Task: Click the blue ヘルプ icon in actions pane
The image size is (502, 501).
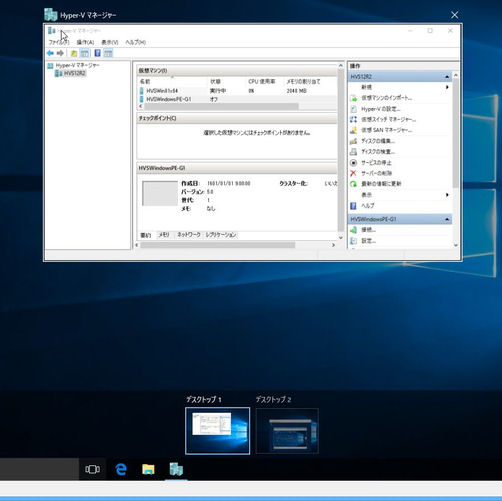Action: (354, 206)
